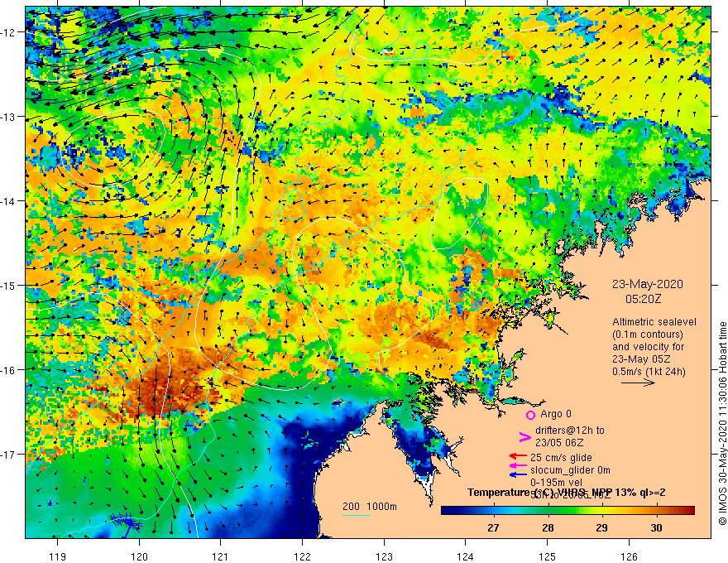728x563 pixels.
Task: Click the magenta arrow beside slocum_glider 0m
Action: [518, 465]
